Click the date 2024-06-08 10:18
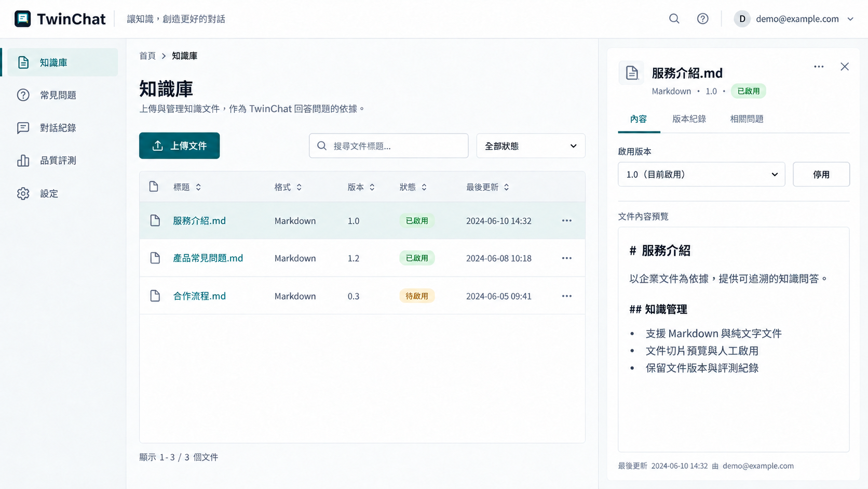Viewport: 868px width, 489px height. [498, 258]
